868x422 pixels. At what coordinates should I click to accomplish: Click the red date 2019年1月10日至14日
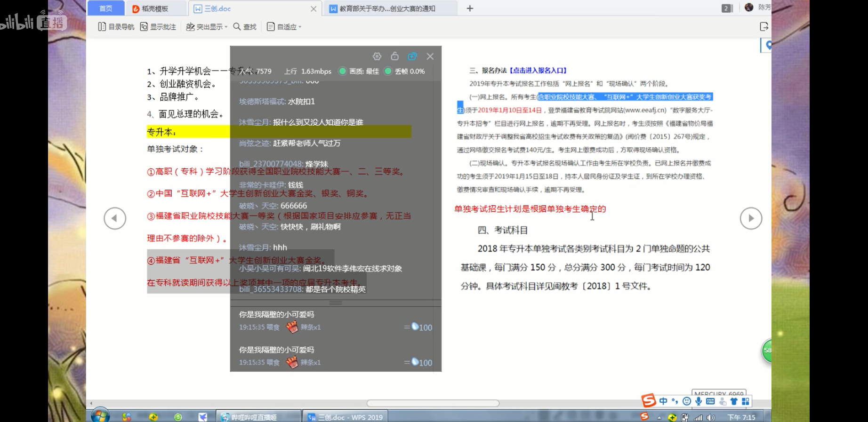point(510,110)
